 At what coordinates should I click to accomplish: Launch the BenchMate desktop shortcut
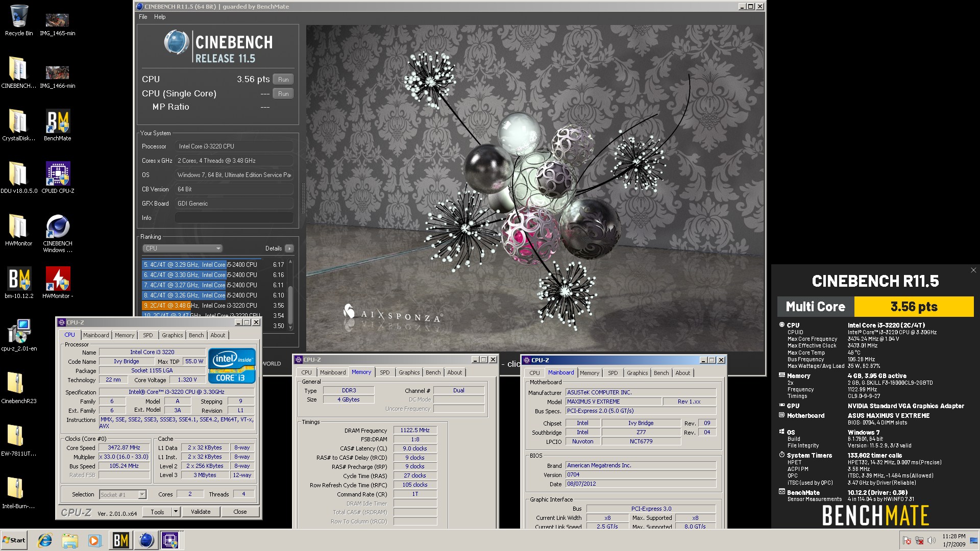pyautogui.click(x=57, y=125)
